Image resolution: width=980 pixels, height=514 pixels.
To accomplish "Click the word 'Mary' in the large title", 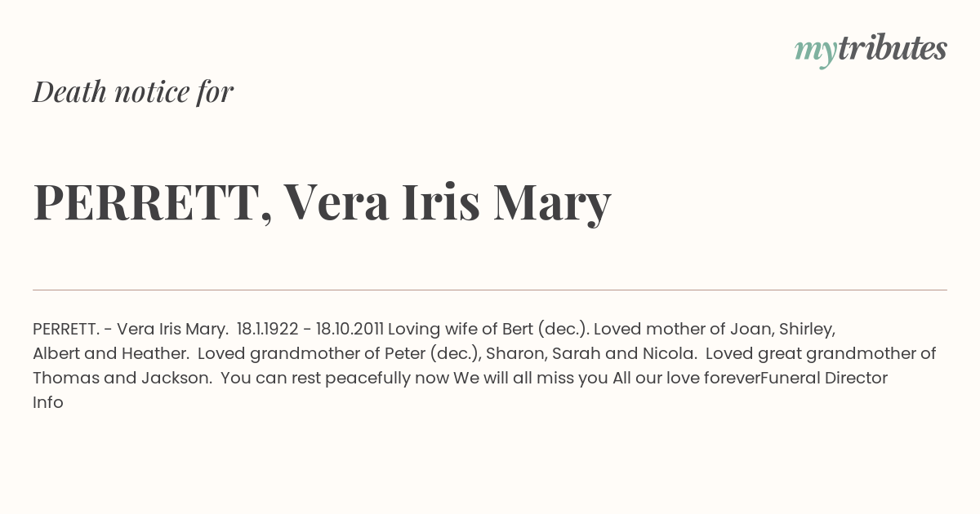I will coord(552,202).
